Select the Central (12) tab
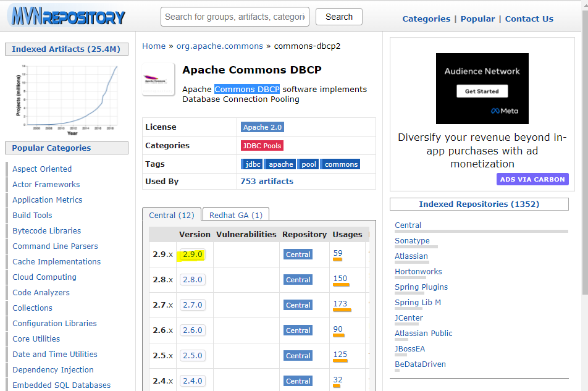588x391 pixels. [x=171, y=215]
